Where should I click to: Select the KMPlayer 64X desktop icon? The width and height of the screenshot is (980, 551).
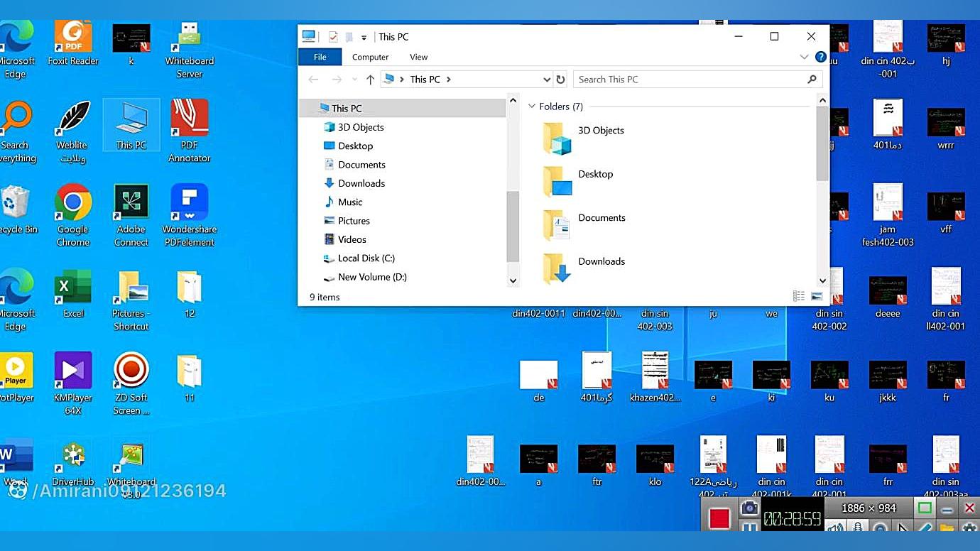tap(73, 384)
